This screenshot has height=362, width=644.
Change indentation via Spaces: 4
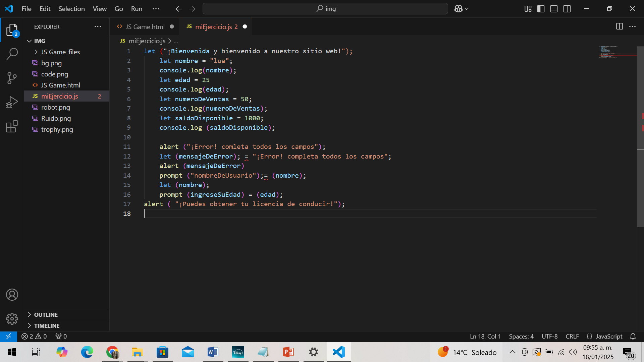[521, 336]
